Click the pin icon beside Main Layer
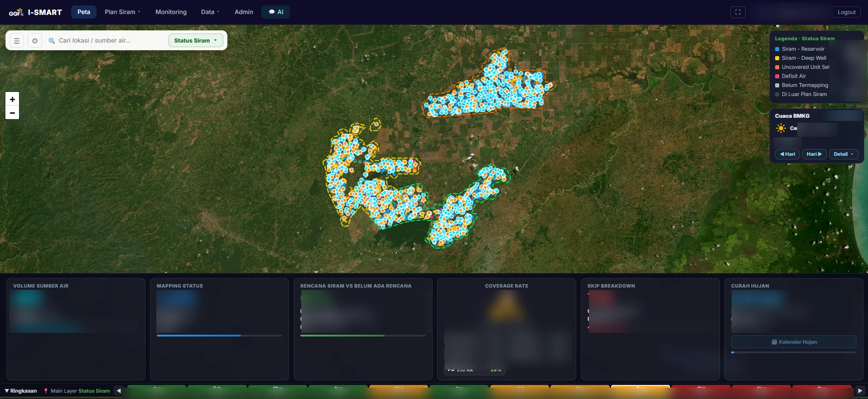 tap(46, 391)
